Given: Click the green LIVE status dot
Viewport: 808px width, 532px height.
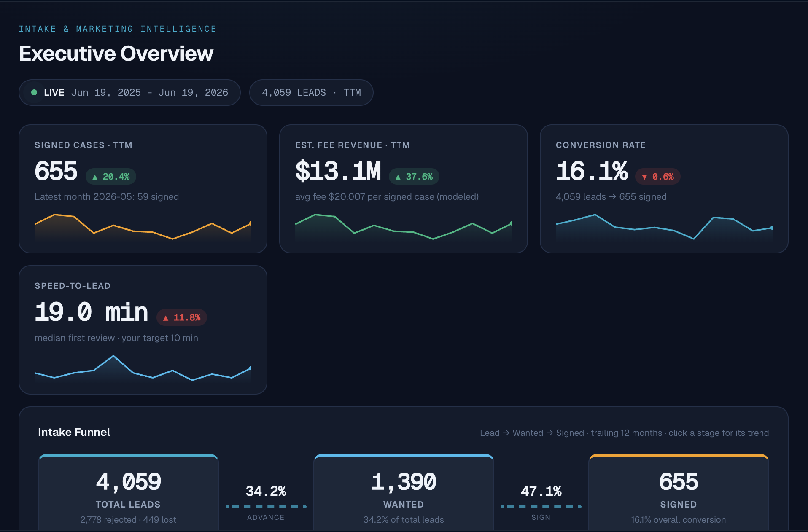Looking at the screenshot, I should coord(34,92).
